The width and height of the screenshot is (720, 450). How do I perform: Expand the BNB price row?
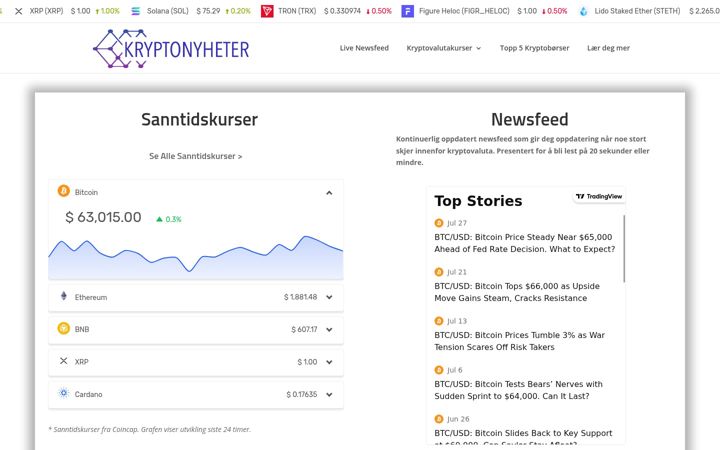click(x=329, y=330)
